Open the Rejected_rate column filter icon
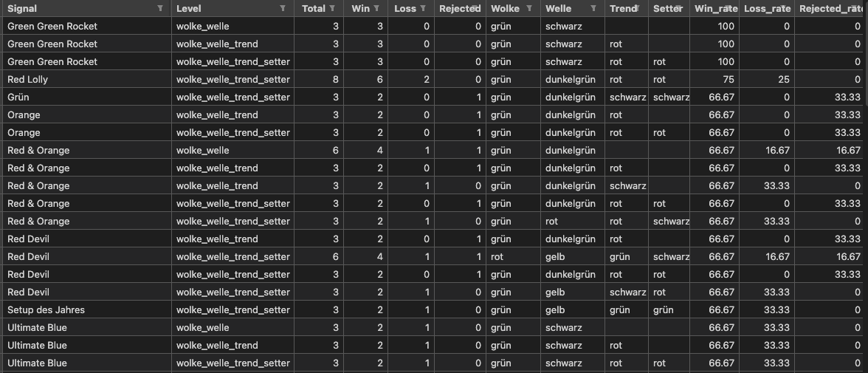Image resolution: width=868 pixels, height=373 pixels. point(858,8)
